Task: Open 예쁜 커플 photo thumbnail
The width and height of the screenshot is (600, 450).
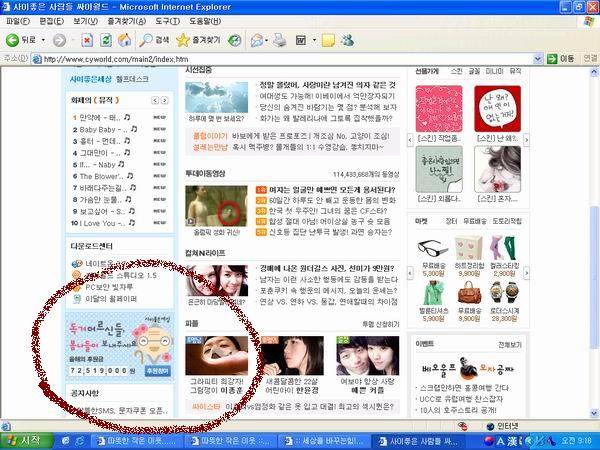Action: point(367,355)
